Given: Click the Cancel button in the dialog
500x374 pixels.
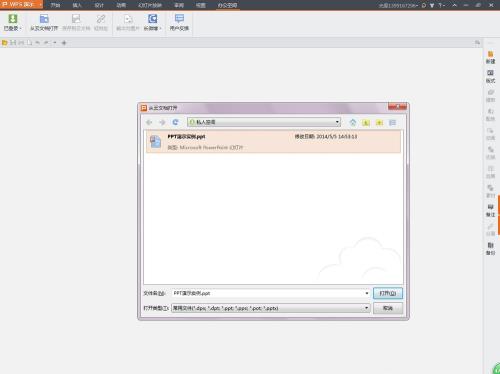Looking at the screenshot, I should (388, 308).
